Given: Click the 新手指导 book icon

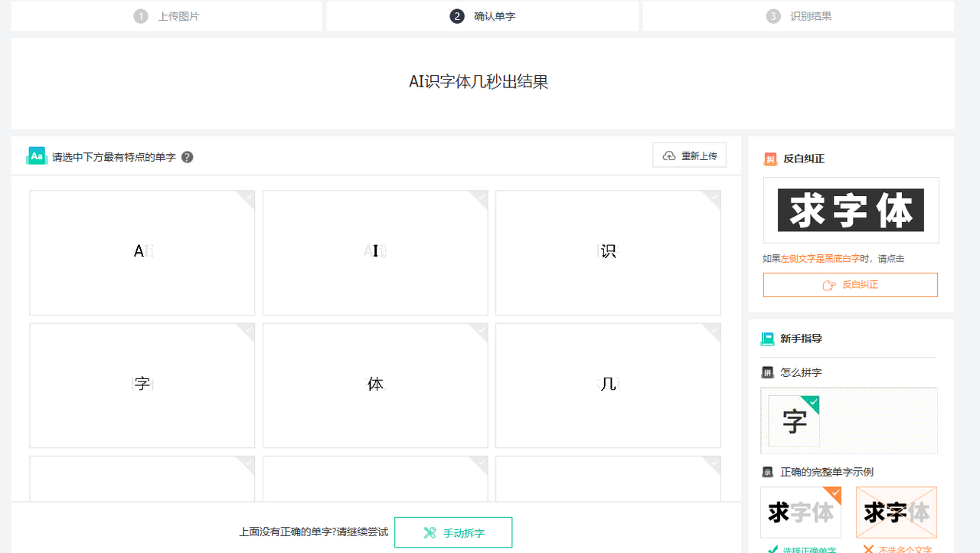Looking at the screenshot, I should (767, 339).
